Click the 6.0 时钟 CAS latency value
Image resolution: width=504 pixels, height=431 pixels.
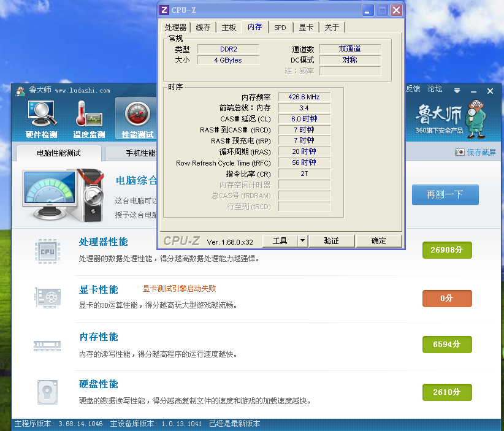pyautogui.click(x=304, y=119)
